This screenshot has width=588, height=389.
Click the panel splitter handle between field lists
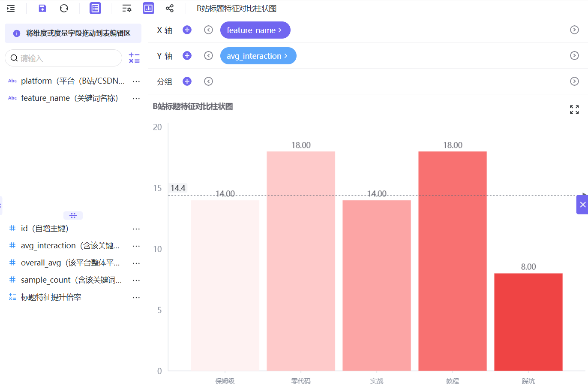coord(73,215)
